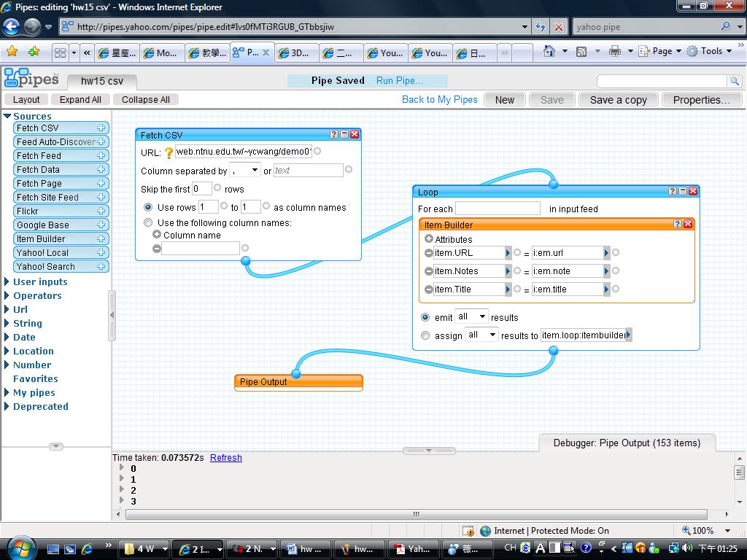Open the item.Notes name dropdown arrow
Image resolution: width=747 pixels, height=560 pixels.
tap(508, 271)
